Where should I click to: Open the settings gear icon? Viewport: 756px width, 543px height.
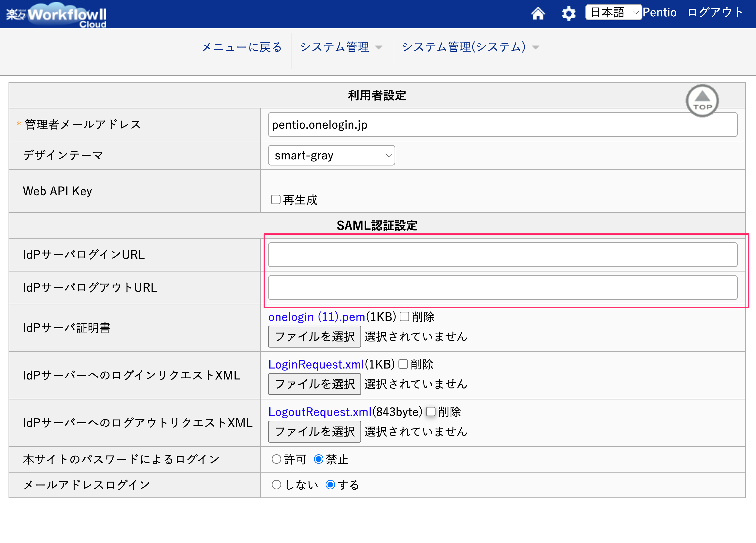click(x=568, y=14)
